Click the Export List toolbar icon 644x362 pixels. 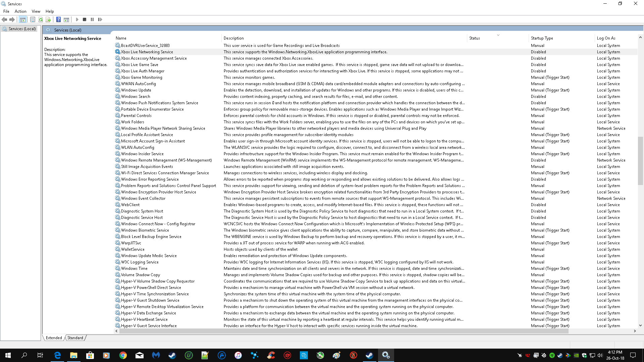point(48,19)
